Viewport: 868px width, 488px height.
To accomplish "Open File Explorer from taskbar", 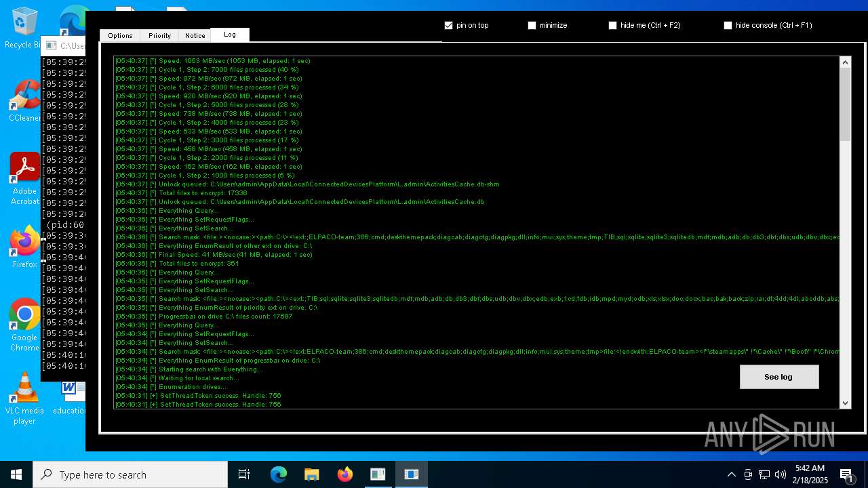I will (x=311, y=474).
